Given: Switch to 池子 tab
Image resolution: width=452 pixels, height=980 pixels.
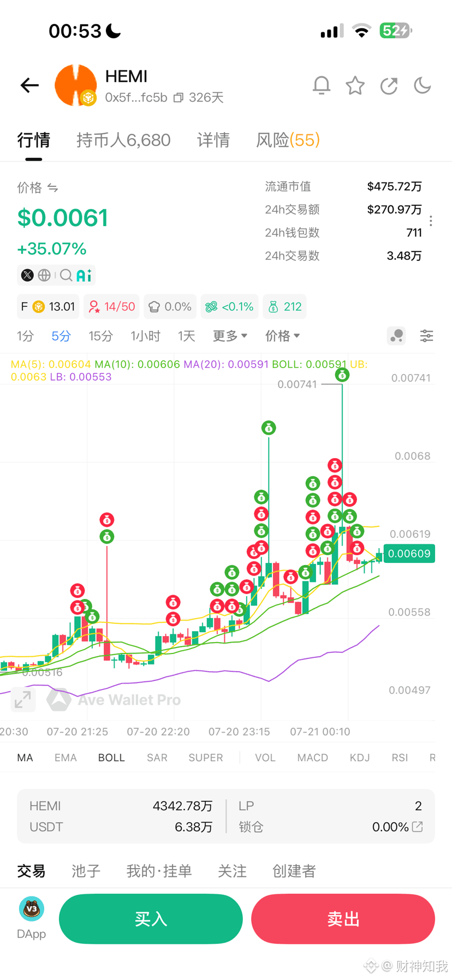Looking at the screenshot, I should 86,871.
